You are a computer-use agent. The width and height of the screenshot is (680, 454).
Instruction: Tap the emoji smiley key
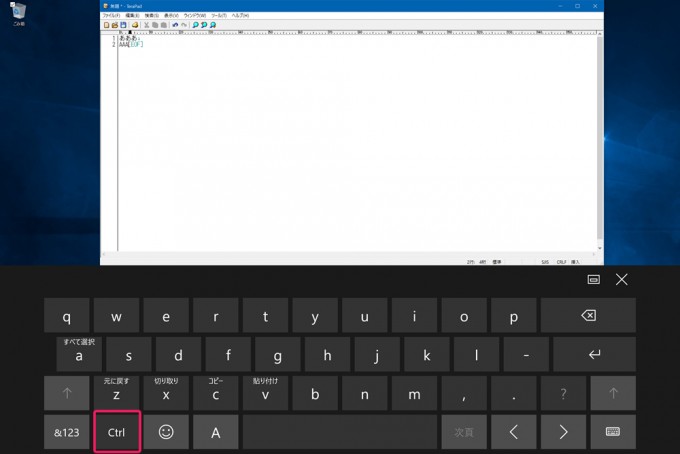(x=166, y=432)
